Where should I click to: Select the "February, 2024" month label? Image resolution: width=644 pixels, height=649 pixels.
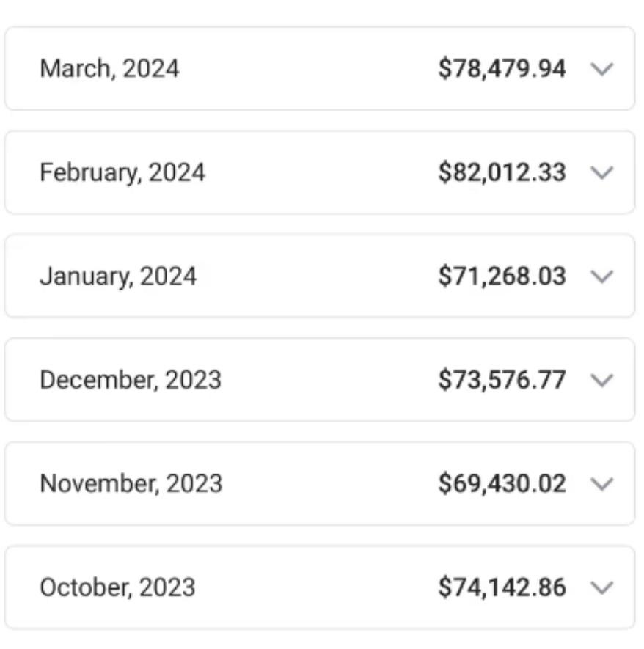coord(122,173)
